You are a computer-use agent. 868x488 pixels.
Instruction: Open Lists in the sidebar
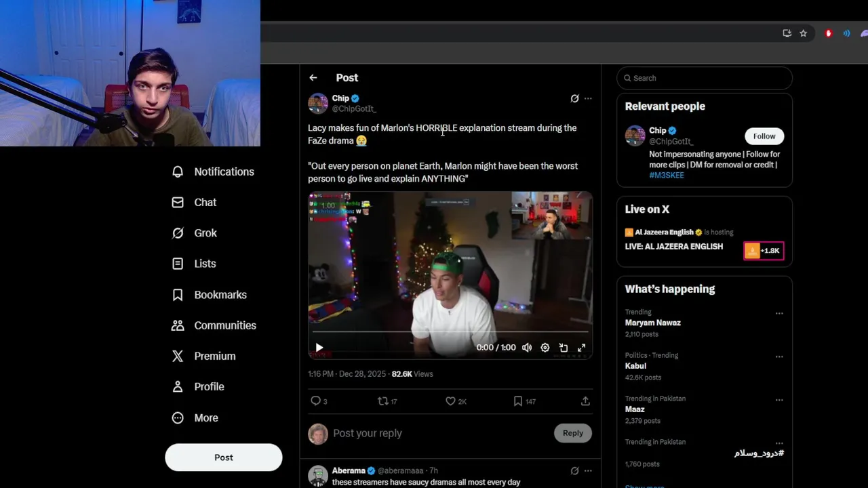point(194,264)
